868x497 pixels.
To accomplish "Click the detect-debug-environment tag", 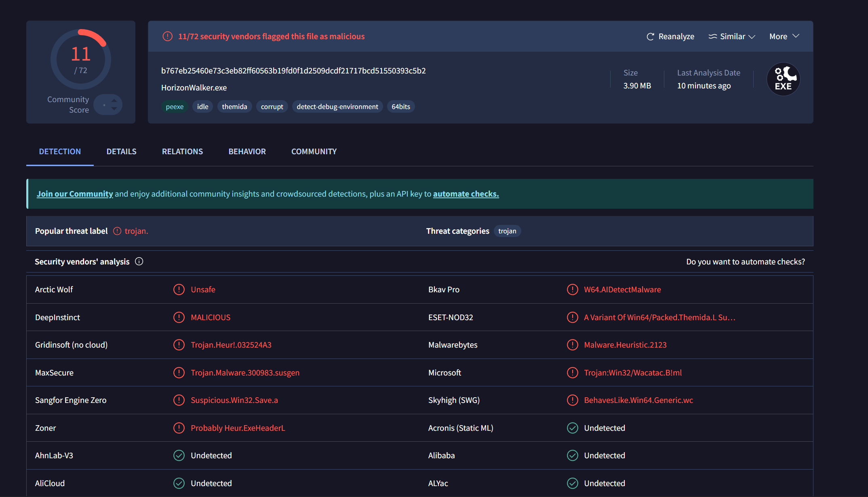I will coord(337,107).
